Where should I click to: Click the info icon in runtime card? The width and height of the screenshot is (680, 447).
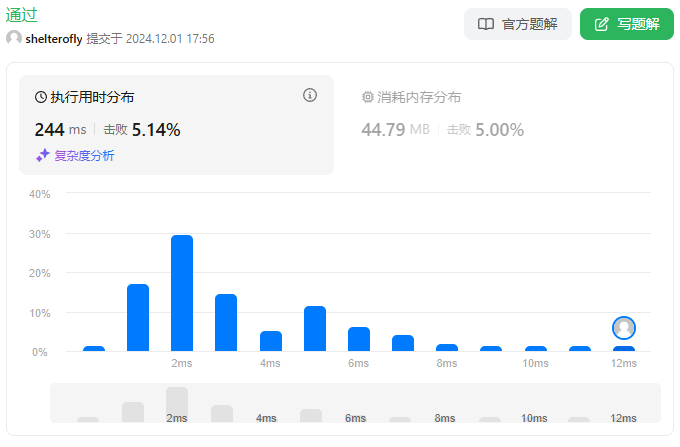pos(310,95)
